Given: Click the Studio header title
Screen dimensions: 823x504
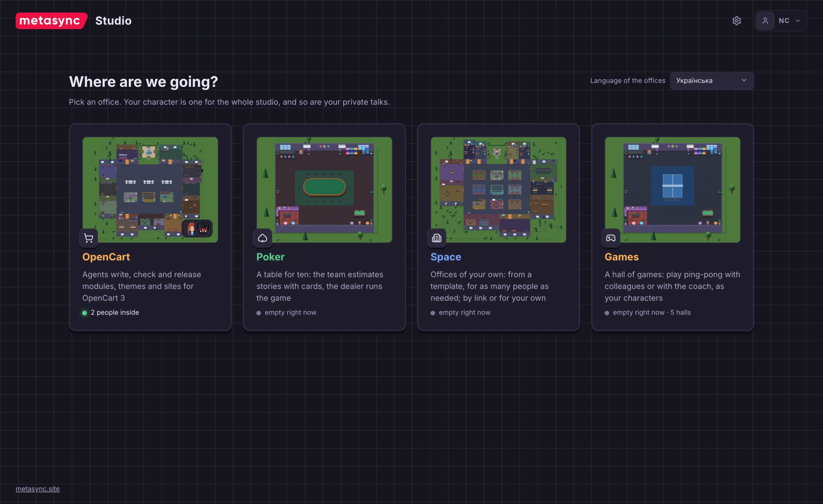Looking at the screenshot, I should 113,21.
